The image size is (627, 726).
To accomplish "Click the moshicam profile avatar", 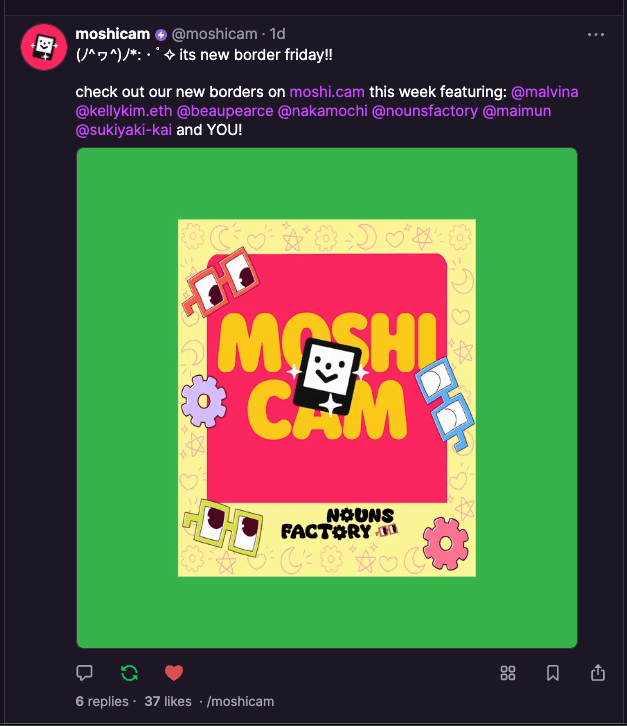I will tap(44, 47).
